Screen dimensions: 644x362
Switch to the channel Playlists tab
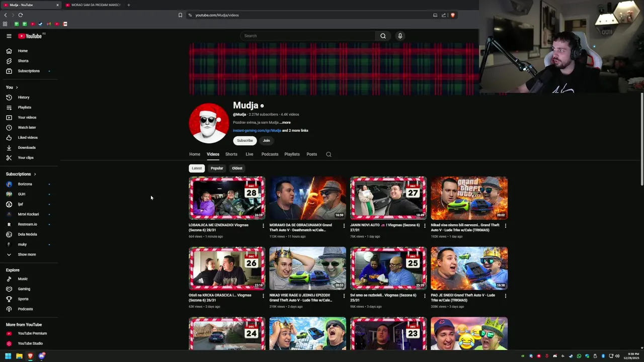292,154
